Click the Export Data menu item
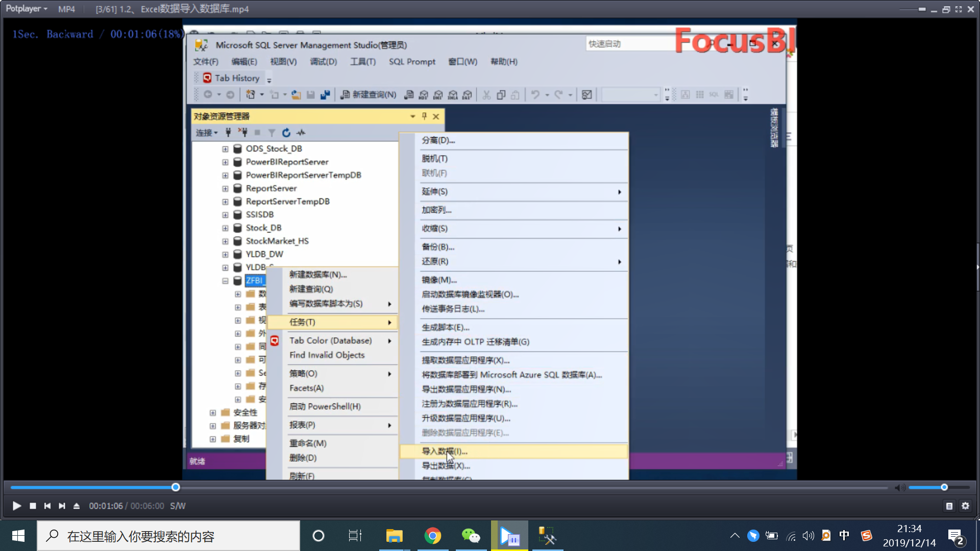The width and height of the screenshot is (980, 551). pyautogui.click(x=445, y=466)
